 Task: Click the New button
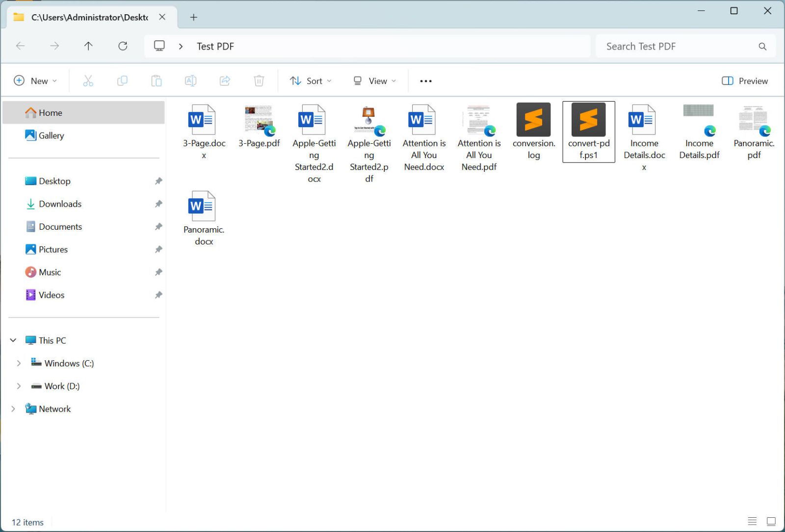35,81
